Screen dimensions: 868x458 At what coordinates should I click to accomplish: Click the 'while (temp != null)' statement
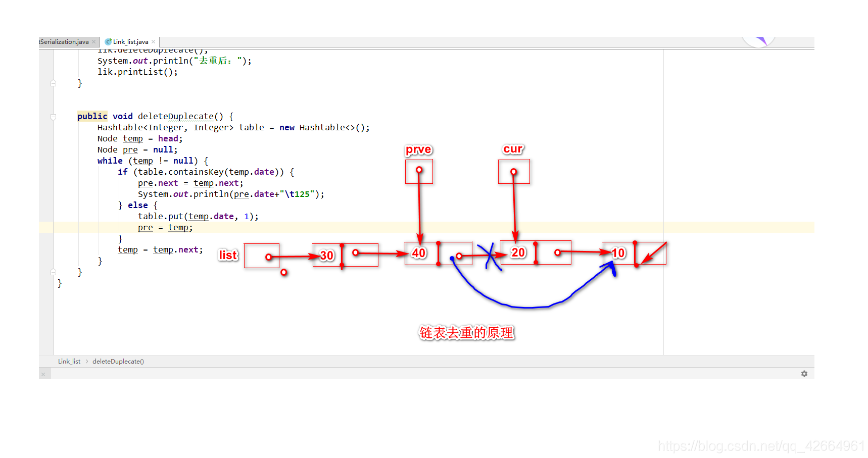point(153,161)
